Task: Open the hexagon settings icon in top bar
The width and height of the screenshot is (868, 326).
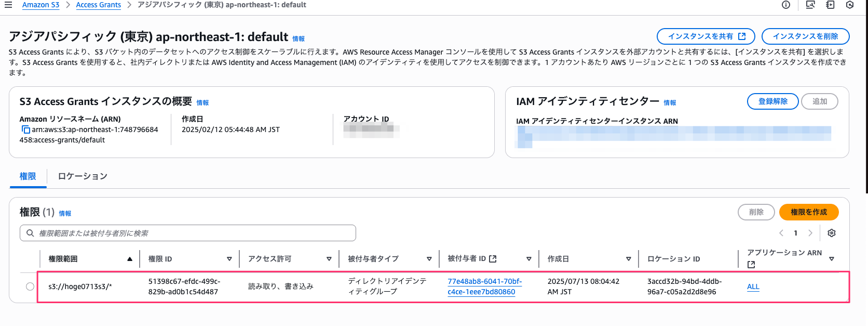Action: pyautogui.click(x=850, y=5)
